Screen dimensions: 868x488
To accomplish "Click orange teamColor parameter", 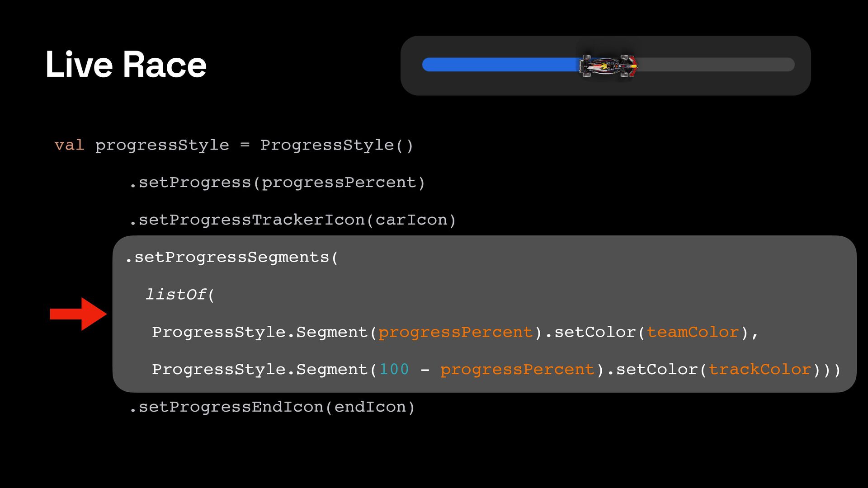I will click(x=693, y=332).
